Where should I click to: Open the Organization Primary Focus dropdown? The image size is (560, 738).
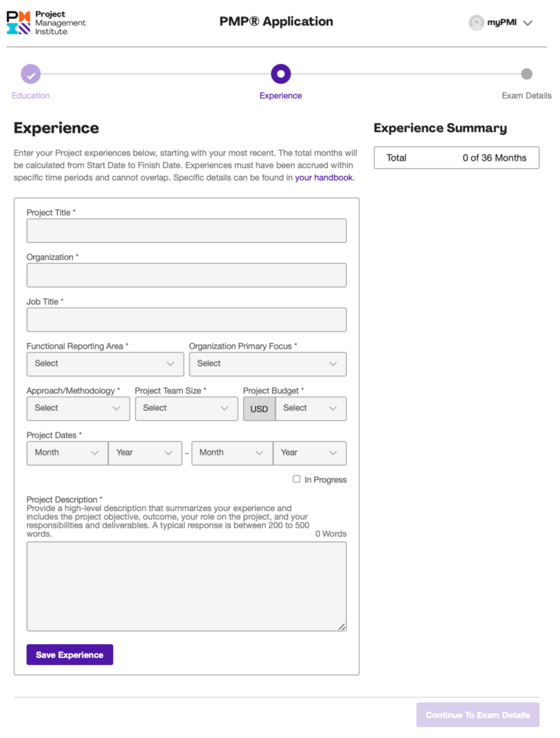pyautogui.click(x=268, y=364)
